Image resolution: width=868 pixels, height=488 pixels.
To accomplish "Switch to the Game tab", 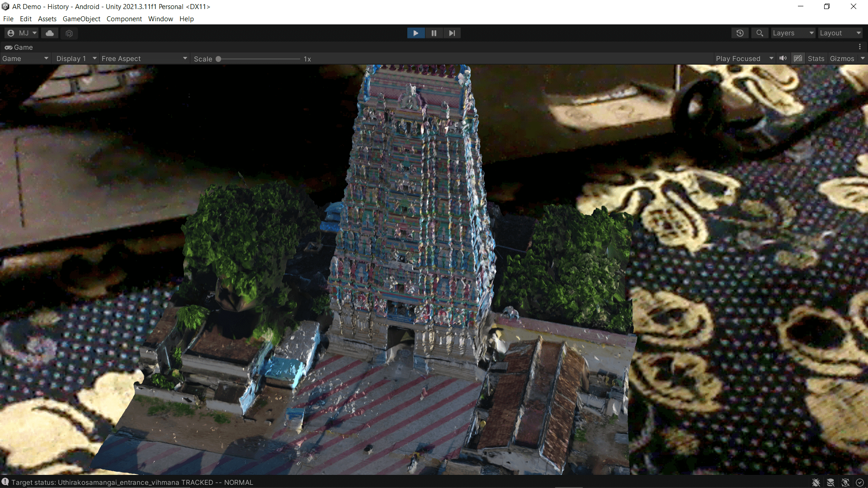I will [x=19, y=47].
